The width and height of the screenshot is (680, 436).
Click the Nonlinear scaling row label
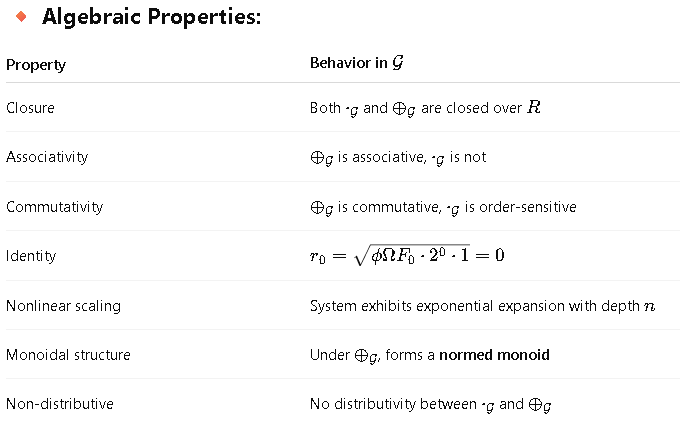[x=63, y=306]
